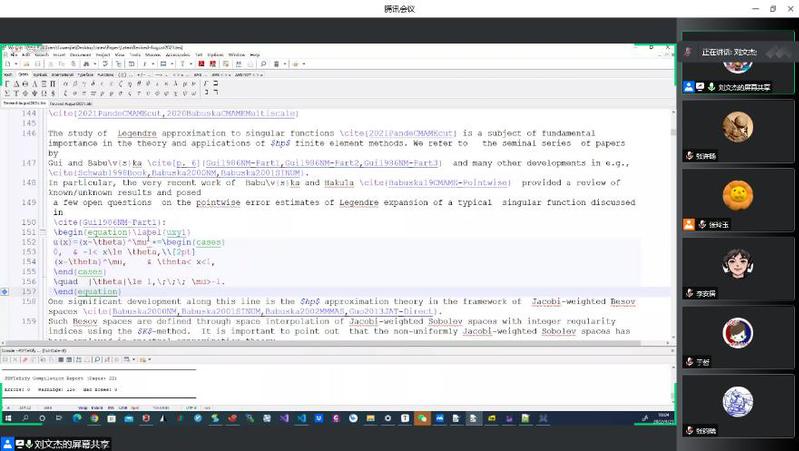Switch to the Greek symbols tab

(25, 74)
